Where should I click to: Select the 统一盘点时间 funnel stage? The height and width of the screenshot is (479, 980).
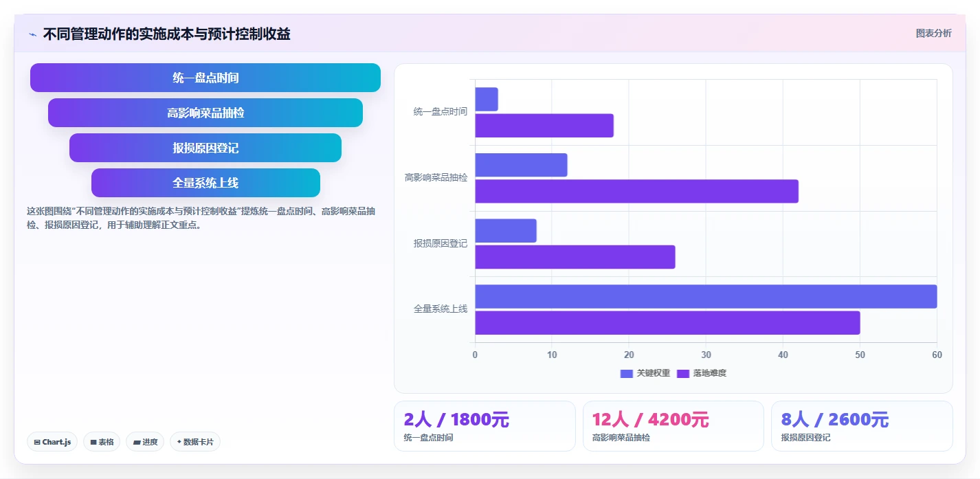[205, 78]
